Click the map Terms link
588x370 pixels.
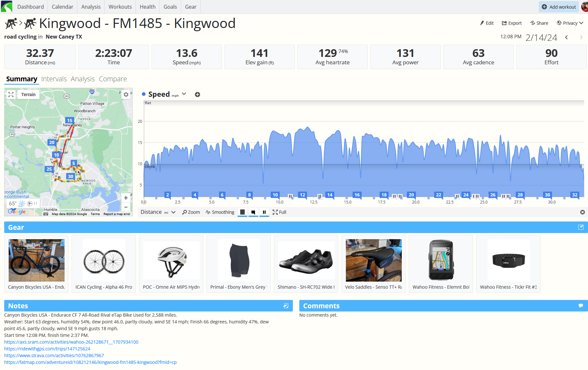click(95, 214)
